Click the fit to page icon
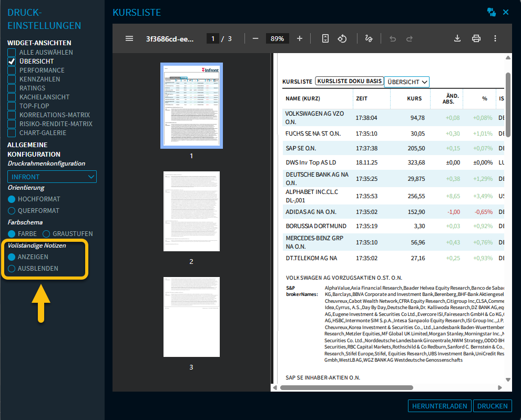Screen dimensions: 521x420 325,38
